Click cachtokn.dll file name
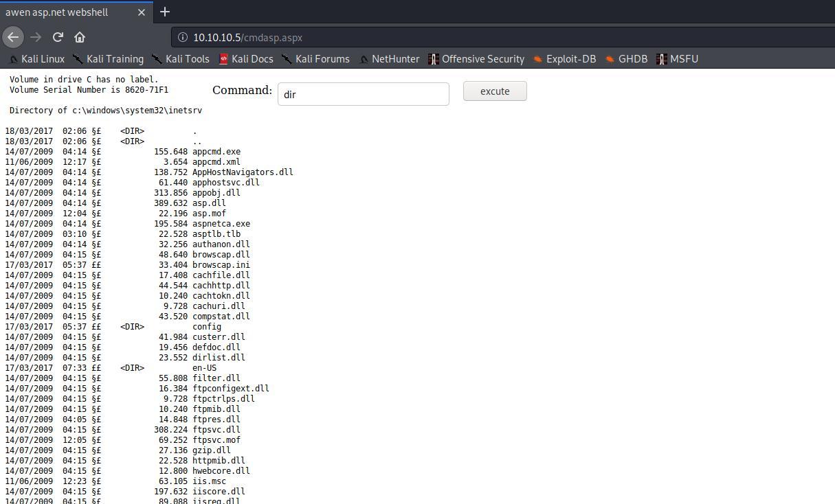Viewport: 835px width, 504px height. point(221,296)
